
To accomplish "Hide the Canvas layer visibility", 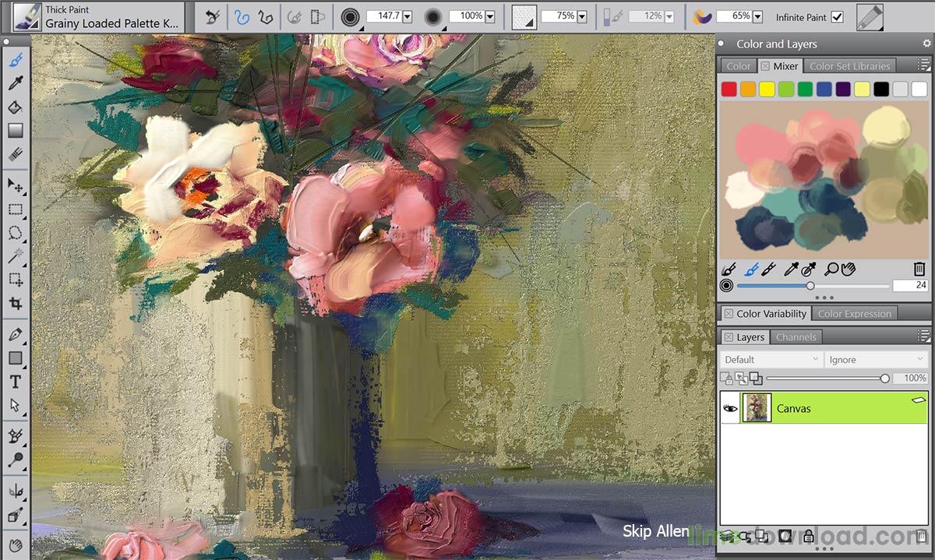I will tap(731, 407).
